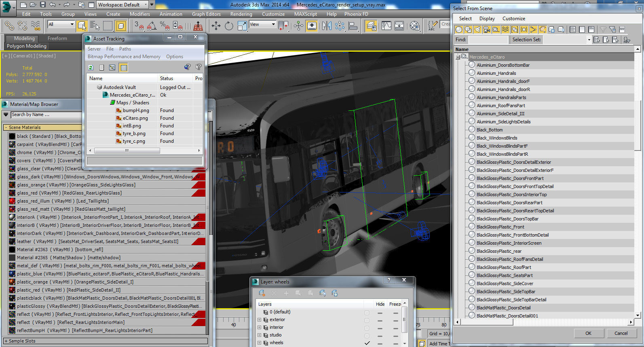
Task: Click Create New Layer icon in Layer dialog
Action: (x=262, y=293)
